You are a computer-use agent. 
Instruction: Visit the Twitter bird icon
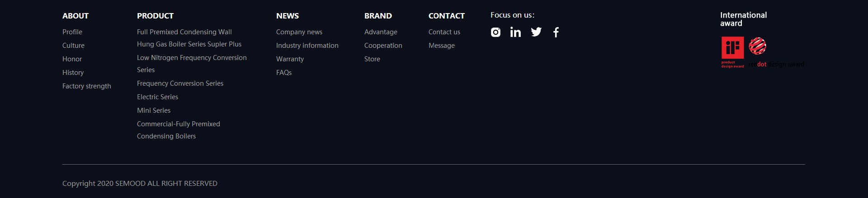coord(536,32)
